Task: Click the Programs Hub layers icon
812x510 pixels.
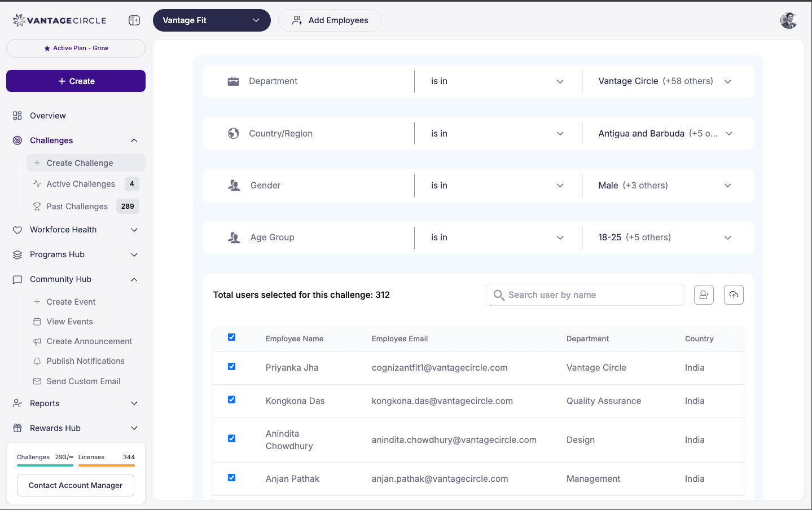Action: tap(17, 254)
